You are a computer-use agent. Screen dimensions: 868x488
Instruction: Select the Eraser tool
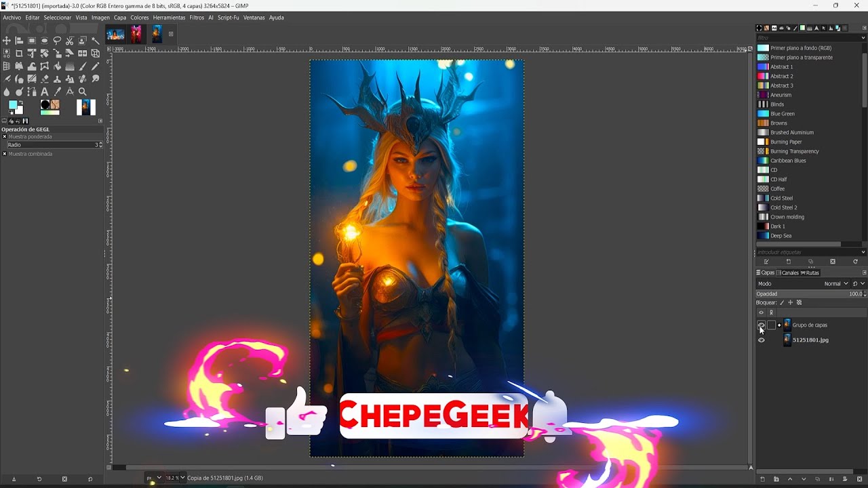tap(44, 79)
